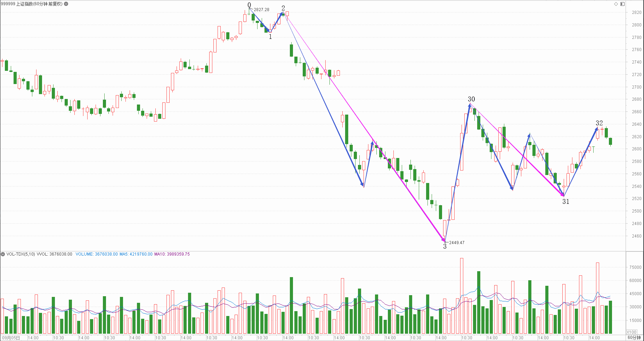
Task: Open the main chart indicator dropdown arrow
Action: coord(66,4)
